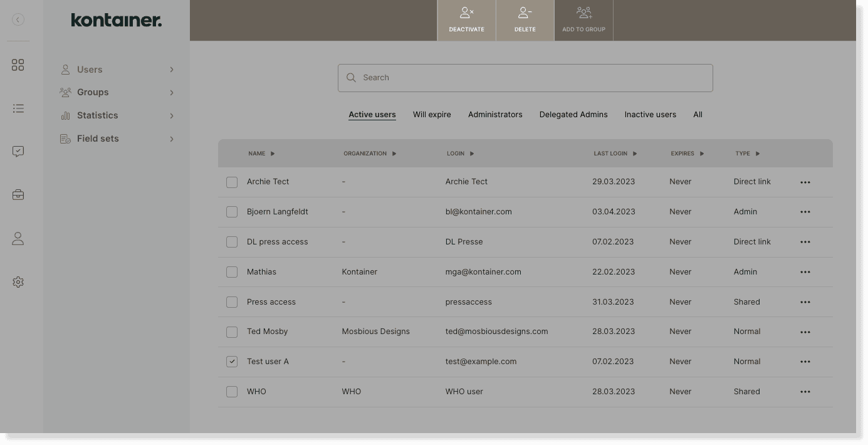Screen dimensions: 868x445
Task: Open more options for Mathias row
Action: click(x=805, y=272)
